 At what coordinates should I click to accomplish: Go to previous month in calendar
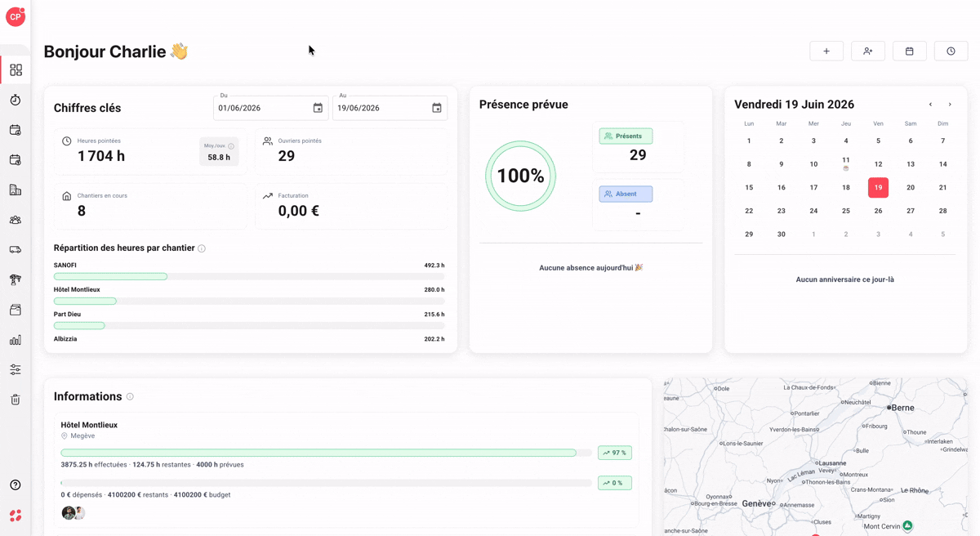point(930,105)
